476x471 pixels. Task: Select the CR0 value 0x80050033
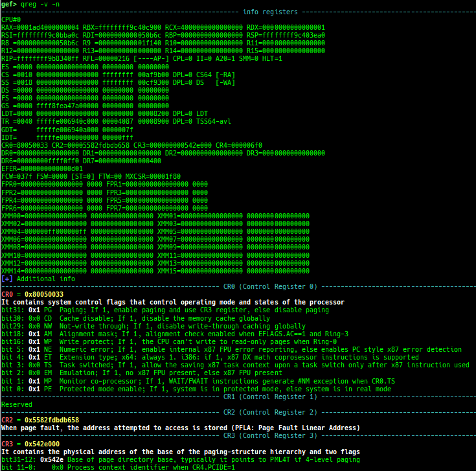pos(44,294)
